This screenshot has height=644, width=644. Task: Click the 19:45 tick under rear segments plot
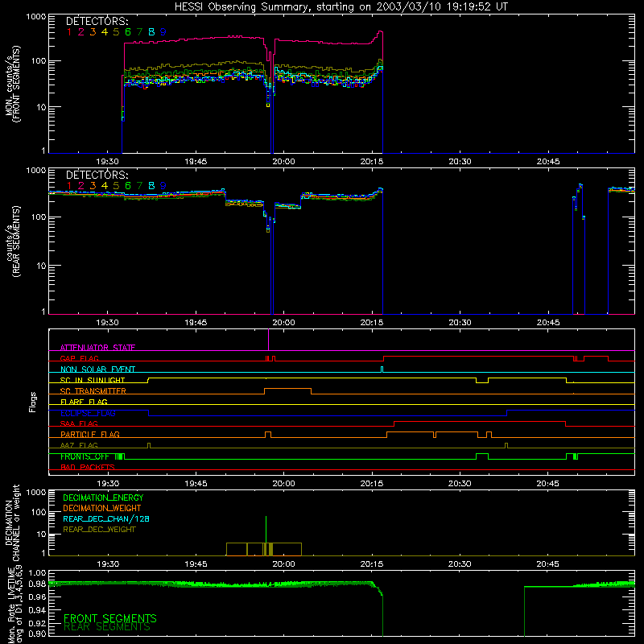click(196, 323)
